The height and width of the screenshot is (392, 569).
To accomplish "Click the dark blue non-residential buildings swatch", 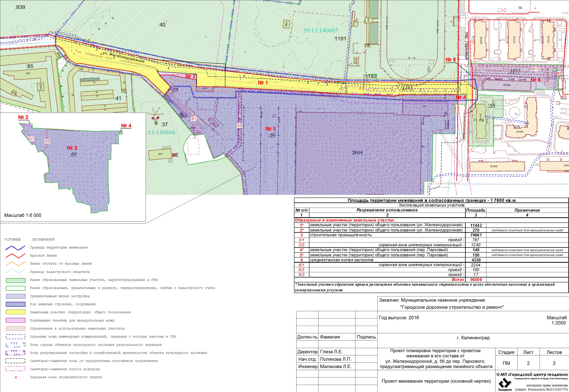I will pyautogui.click(x=16, y=304).
